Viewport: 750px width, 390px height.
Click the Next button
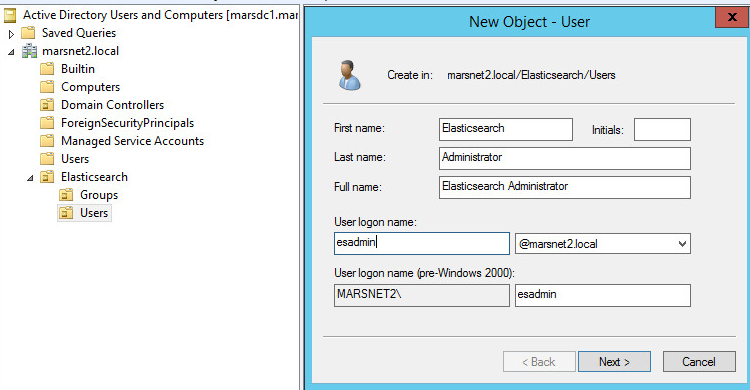[614, 362]
